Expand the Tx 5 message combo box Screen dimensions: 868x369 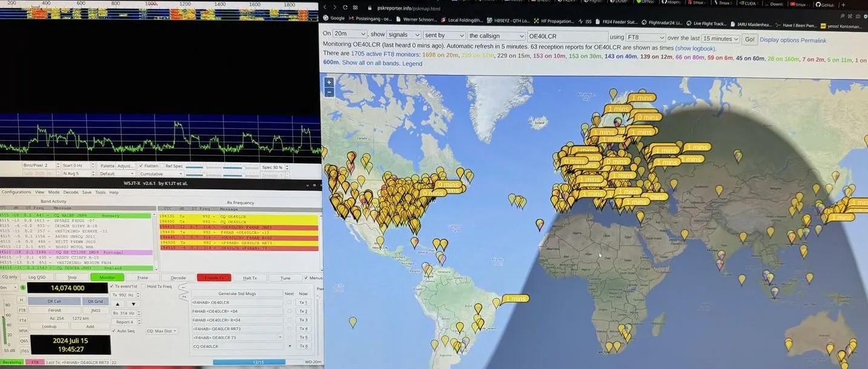coord(280,338)
